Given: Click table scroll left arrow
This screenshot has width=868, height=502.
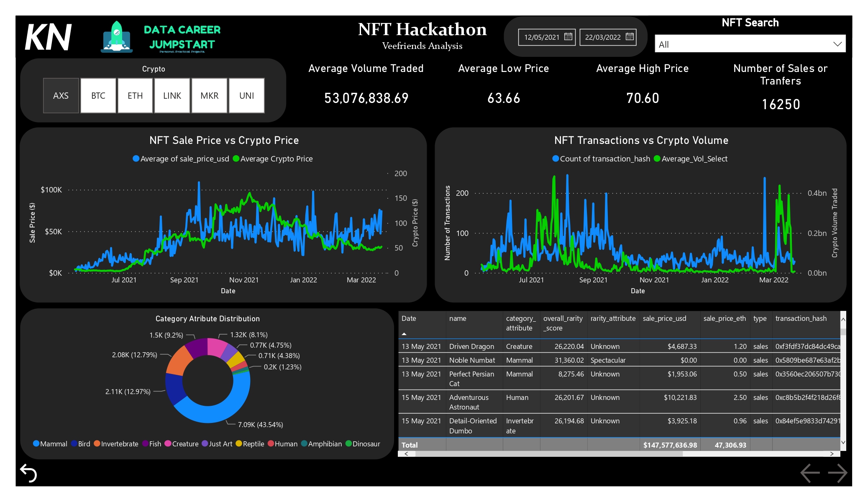Looking at the screenshot, I should (406, 453).
